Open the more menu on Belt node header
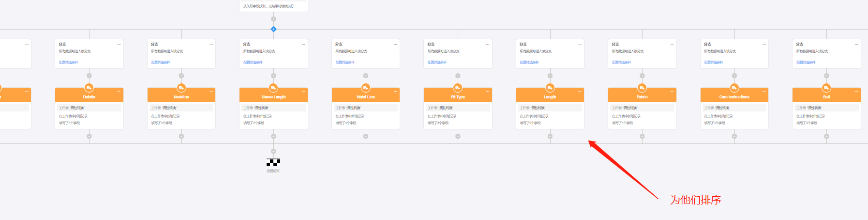Screen dimensions: 868x220 pyautogui.click(x=856, y=92)
